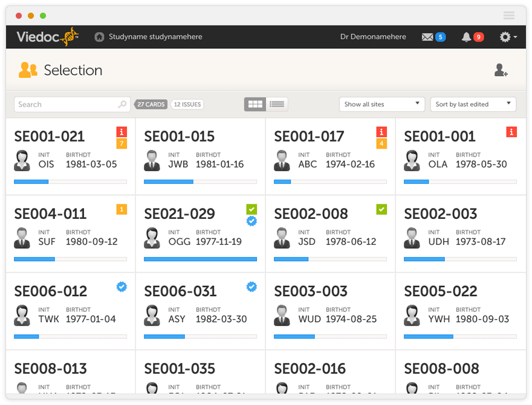
Task: Switch to the list view
Action: tap(277, 105)
